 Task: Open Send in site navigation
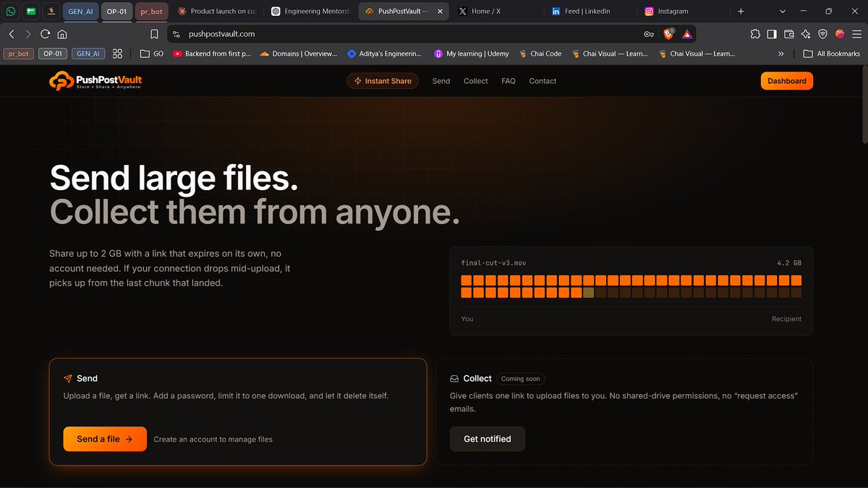[441, 81]
